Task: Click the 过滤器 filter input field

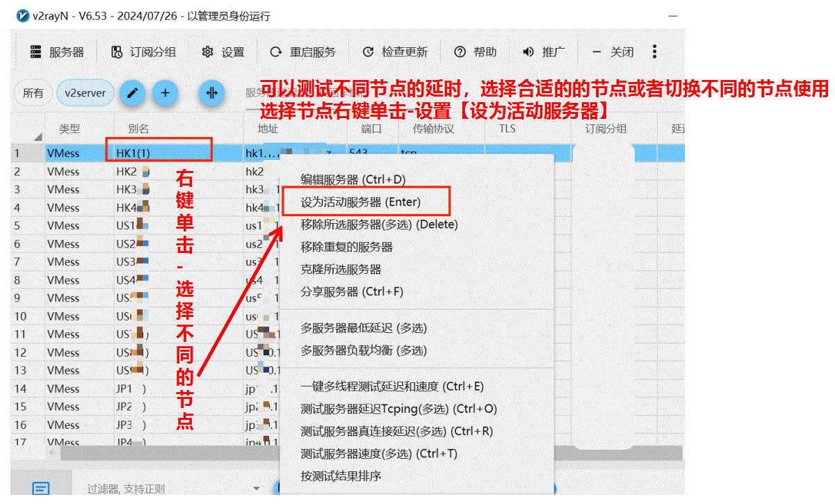Action: (x=160, y=489)
